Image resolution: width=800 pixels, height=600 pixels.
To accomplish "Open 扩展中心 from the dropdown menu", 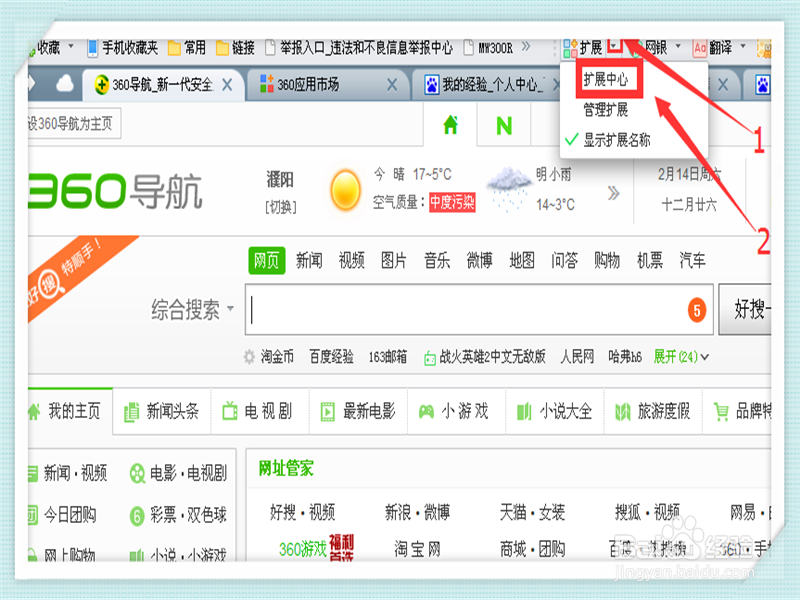I will (606, 80).
